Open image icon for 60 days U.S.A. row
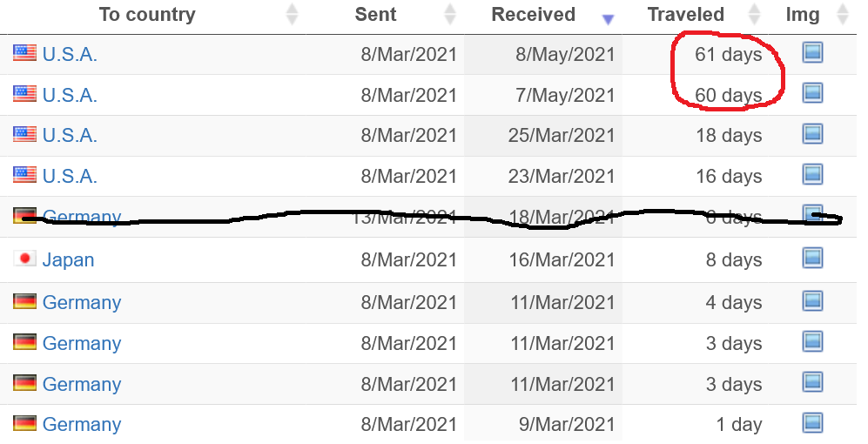The width and height of the screenshot is (868, 444). click(812, 93)
